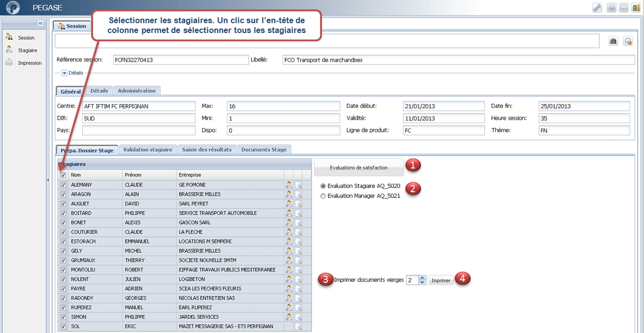Click the person icon in the SIMON row
Viewport: 644px width, 333px height.
tap(289, 317)
